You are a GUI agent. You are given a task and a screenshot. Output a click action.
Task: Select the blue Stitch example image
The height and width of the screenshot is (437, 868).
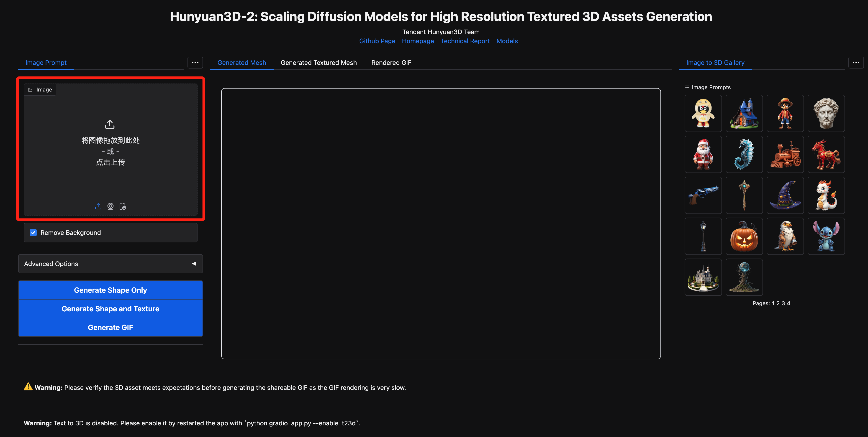click(826, 236)
